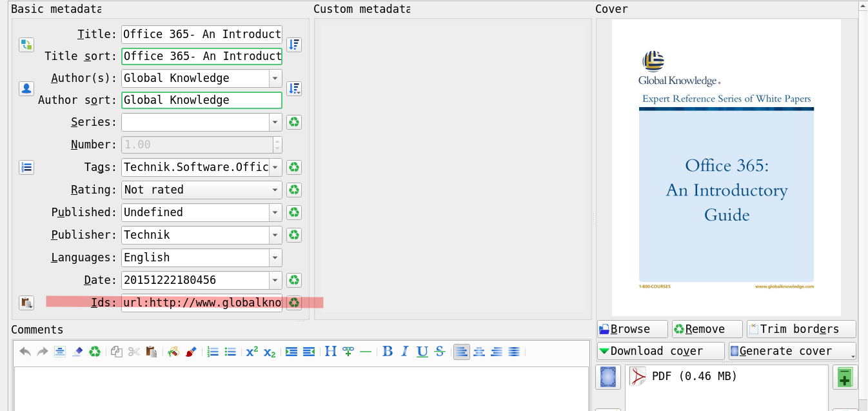Pick comment text foreground color
Screen dimensions: 868x411
coord(191,352)
